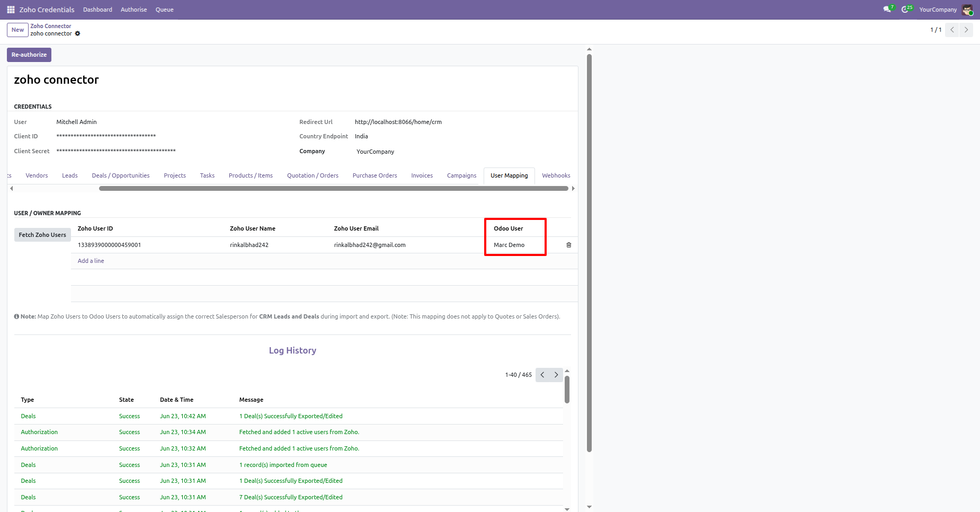Switch to the Products / Items tab
The height and width of the screenshot is (512, 980).
(251, 175)
